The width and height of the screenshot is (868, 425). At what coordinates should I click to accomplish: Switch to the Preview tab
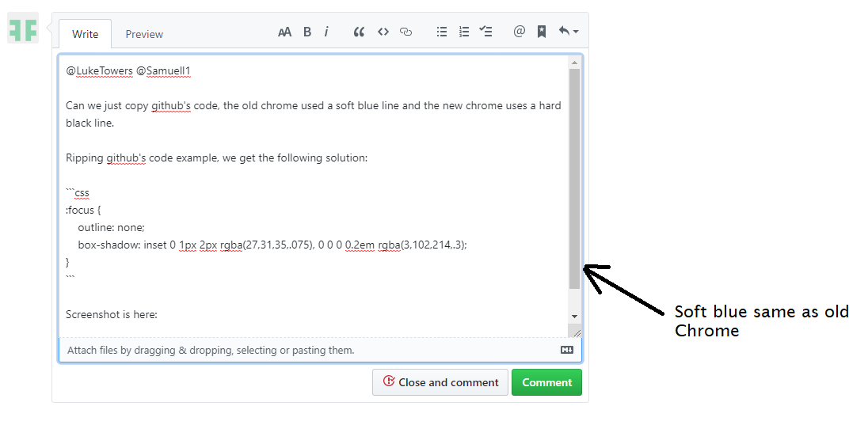(144, 34)
